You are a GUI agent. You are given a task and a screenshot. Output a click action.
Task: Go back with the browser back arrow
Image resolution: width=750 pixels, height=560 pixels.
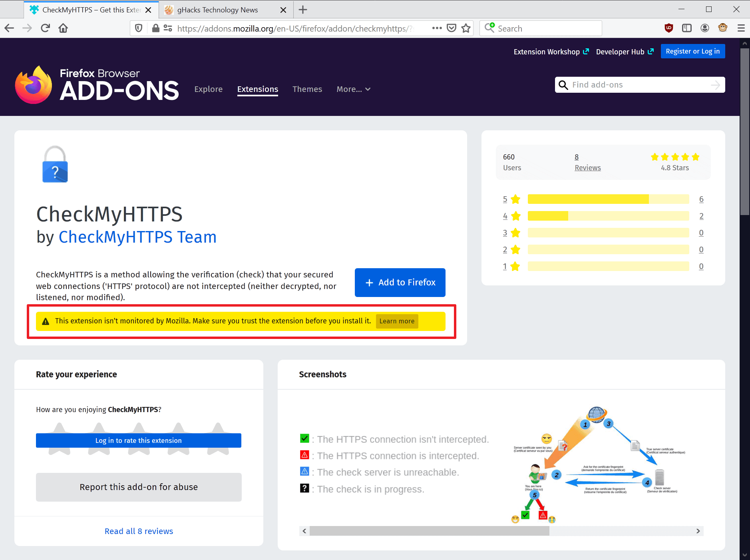9,28
